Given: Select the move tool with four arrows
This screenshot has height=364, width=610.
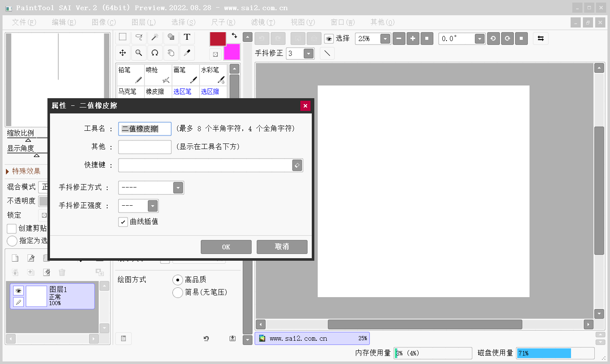Looking at the screenshot, I should point(123,53).
